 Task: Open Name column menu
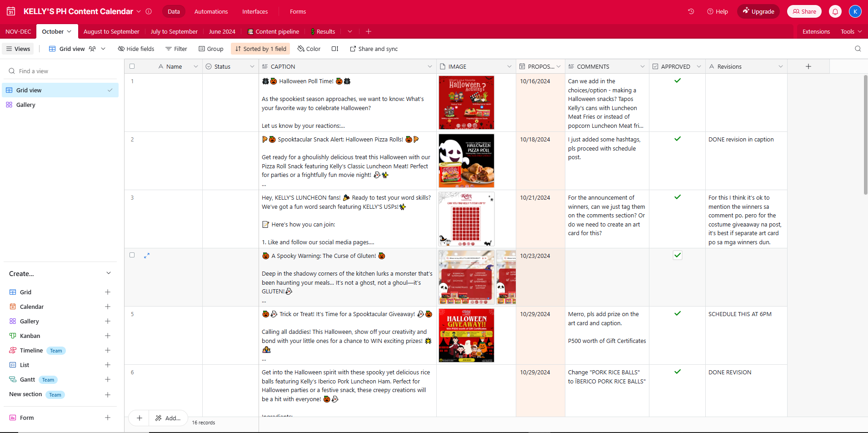click(196, 66)
